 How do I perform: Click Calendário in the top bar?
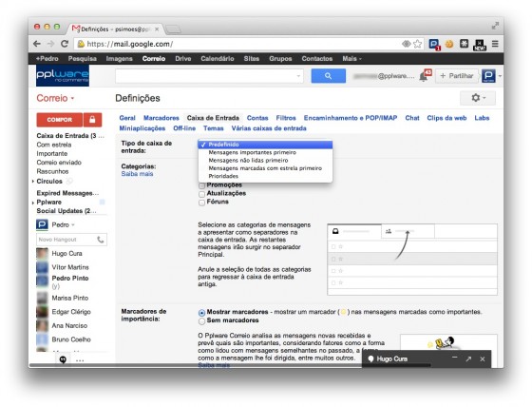click(218, 58)
